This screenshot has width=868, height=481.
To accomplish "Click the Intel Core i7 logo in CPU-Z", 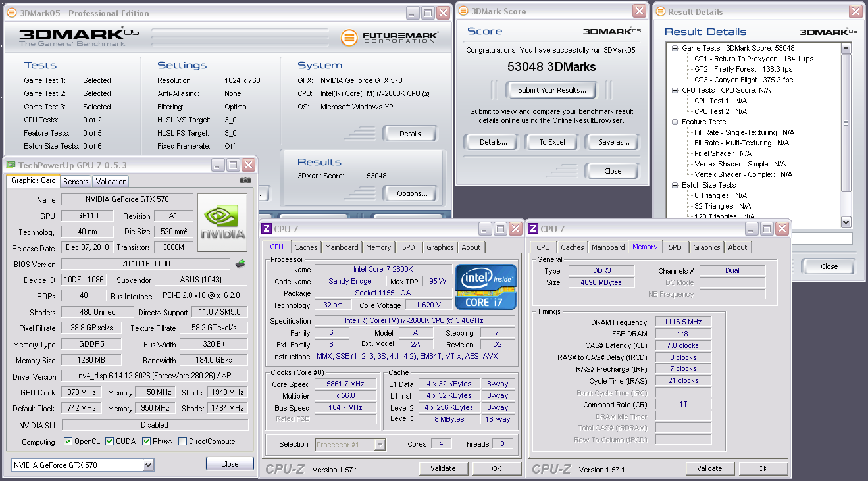I will click(486, 286).
